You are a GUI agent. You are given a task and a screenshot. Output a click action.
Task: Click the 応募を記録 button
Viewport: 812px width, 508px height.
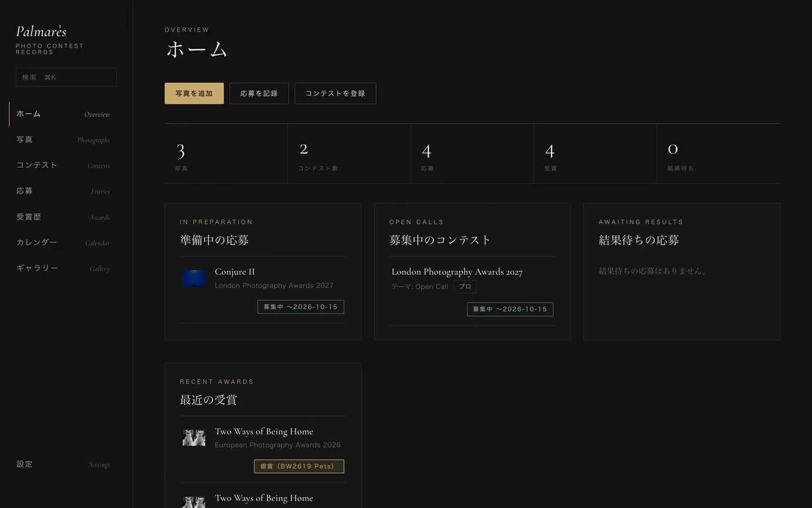[x=259, y=94]
